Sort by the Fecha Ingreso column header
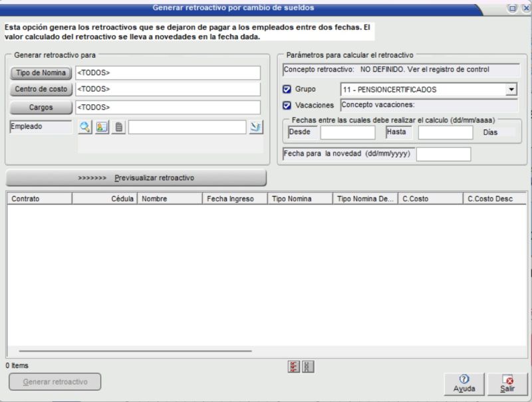The image size is (532, 402). point(234,199)
